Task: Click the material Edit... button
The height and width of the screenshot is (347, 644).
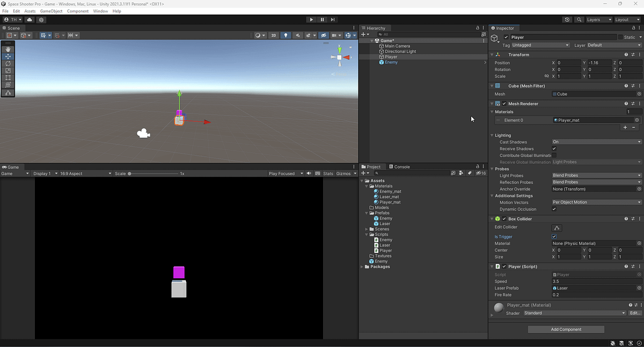Action: point(635,313)
